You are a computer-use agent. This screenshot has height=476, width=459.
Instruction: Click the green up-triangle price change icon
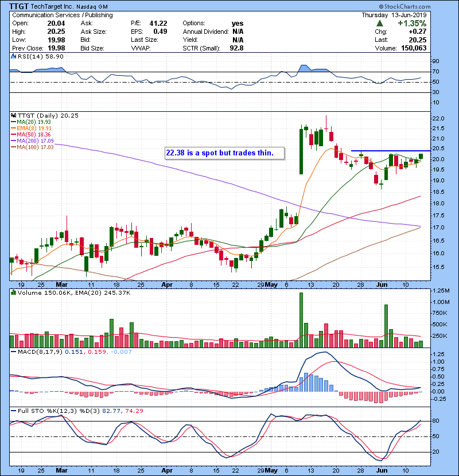tap(379, 24)
